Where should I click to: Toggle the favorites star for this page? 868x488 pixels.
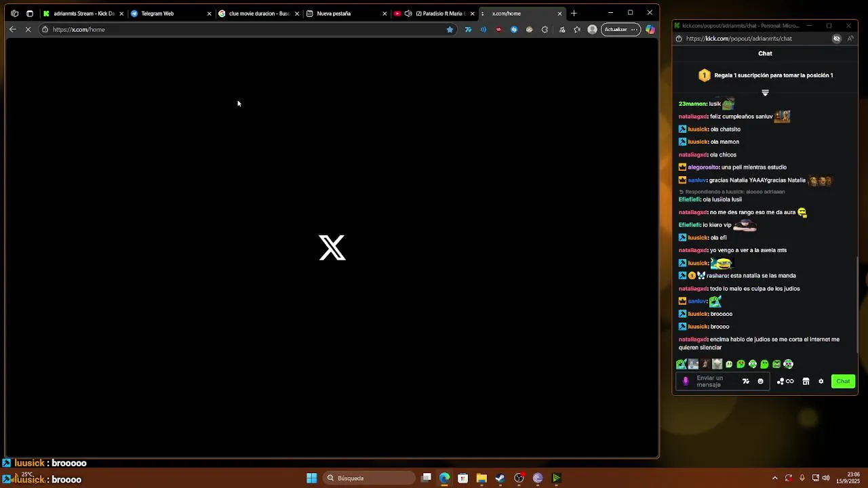[450, 29]
